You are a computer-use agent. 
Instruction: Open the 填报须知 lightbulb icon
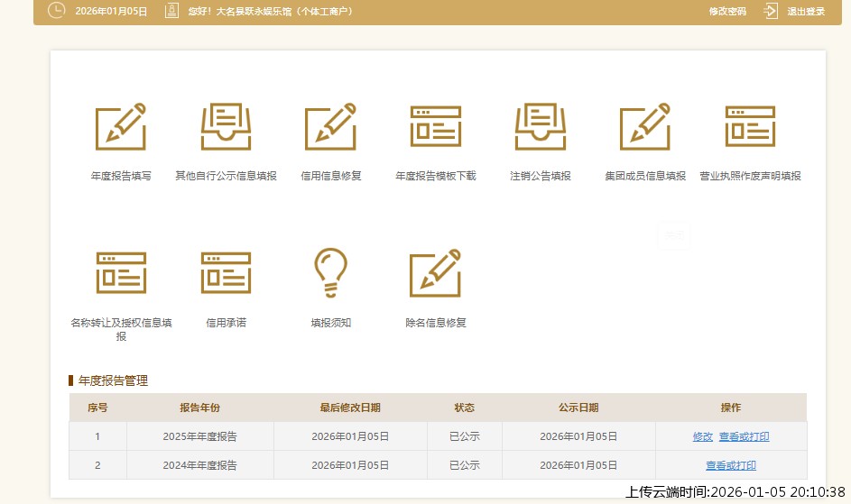[330, 272]
